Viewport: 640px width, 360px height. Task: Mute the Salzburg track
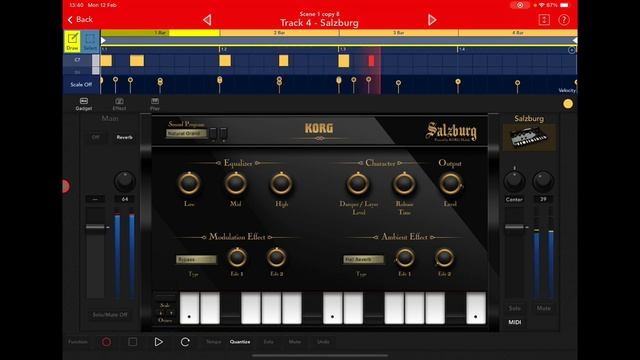pyautogui.click(x=543, y=308)
